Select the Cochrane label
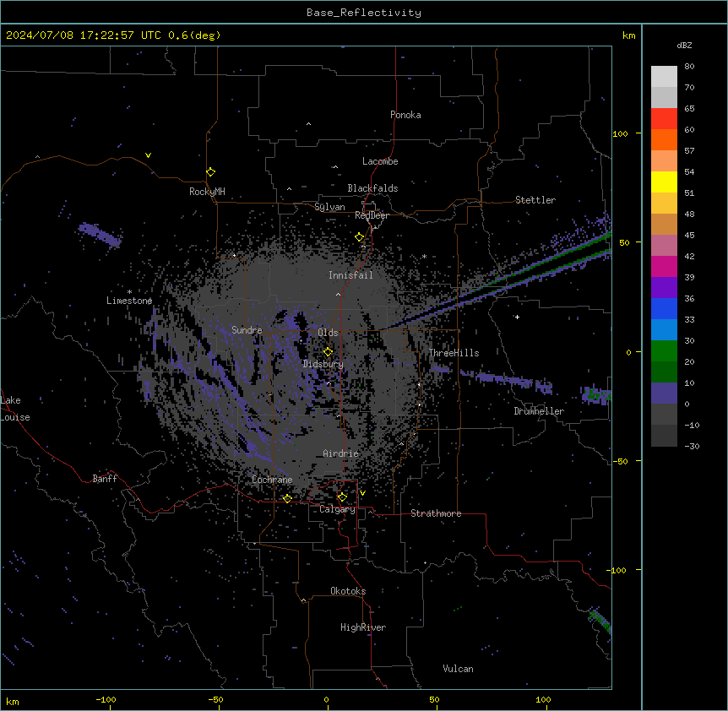 (272, 480)
